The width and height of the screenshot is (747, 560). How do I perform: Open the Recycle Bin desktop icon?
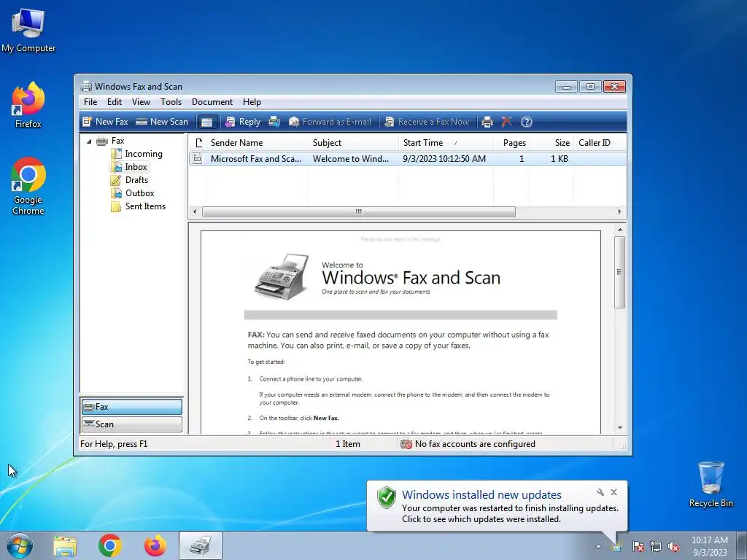coord(711,484)
